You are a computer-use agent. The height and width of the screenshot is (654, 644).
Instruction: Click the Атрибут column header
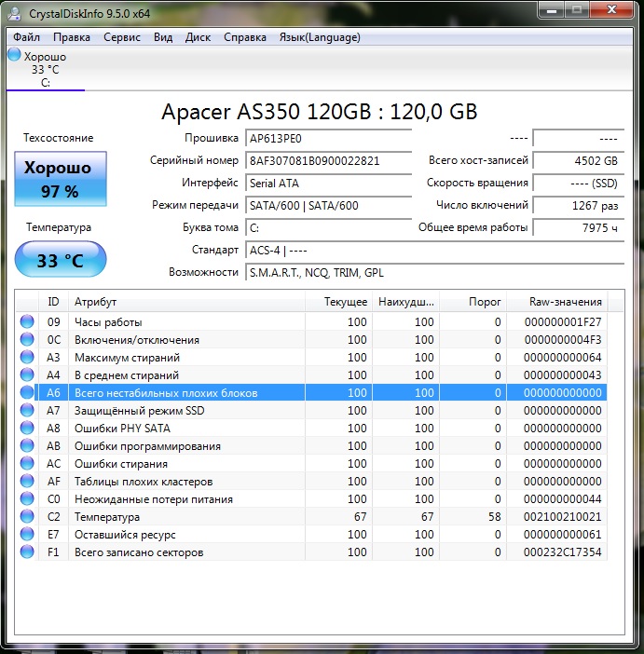[186, 302]
